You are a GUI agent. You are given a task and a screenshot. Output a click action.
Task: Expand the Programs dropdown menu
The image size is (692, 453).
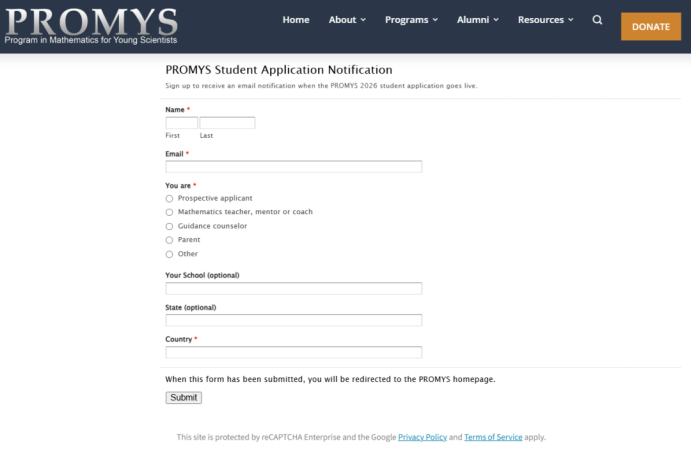(412, 20)
